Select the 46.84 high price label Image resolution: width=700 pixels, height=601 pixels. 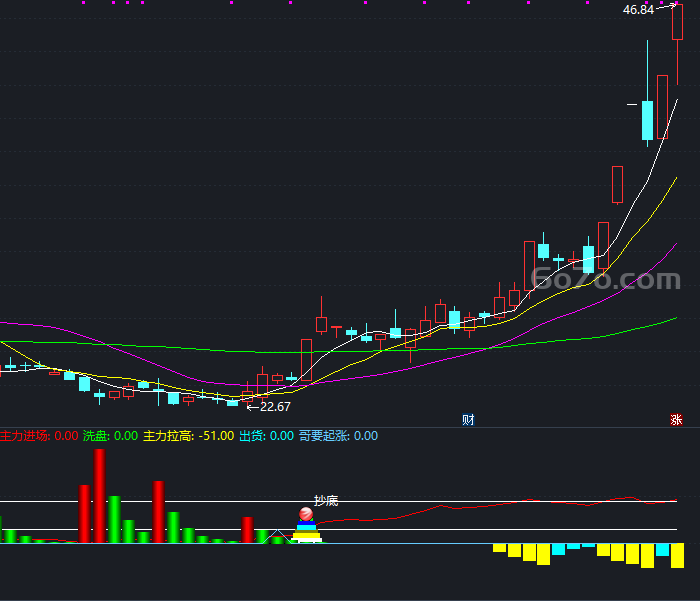[x=638, y=9]
